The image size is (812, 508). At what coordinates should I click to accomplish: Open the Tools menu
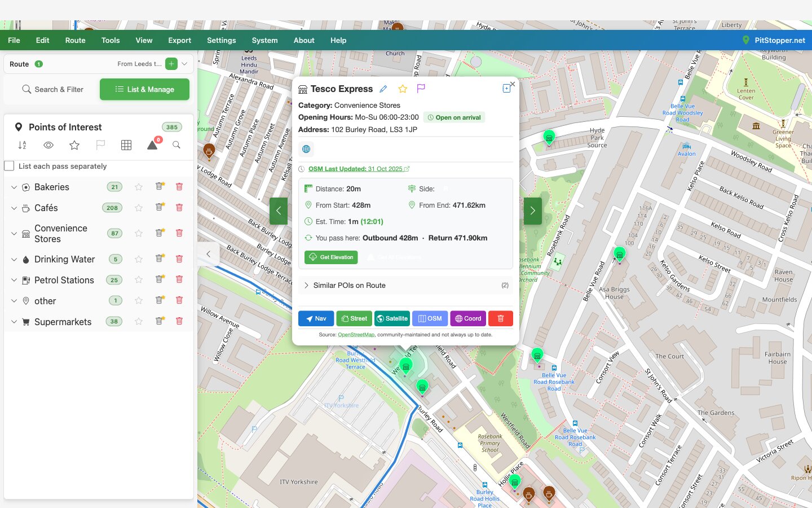(x=111, y=40)
